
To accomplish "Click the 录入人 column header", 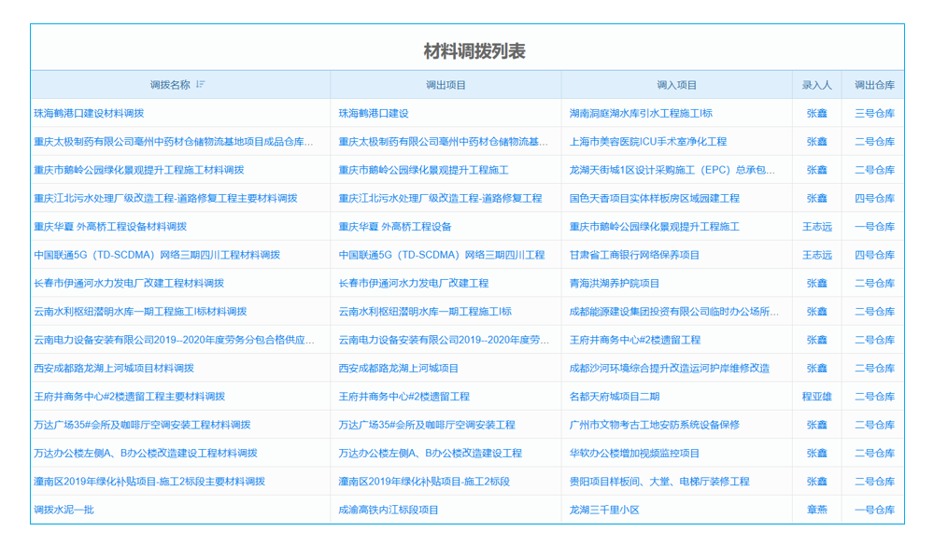I will 817,83.
